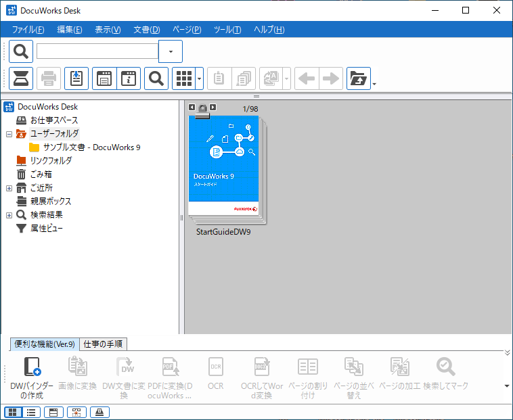The image size is (513, 420).
Task: Switch to 仕事の手順 tab
Action: [103, 344]
